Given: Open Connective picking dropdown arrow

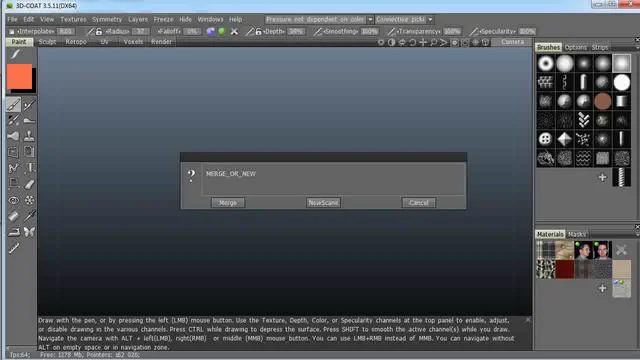Looking at the screenshot, I should pyautogui.click(x=430, y=19).
